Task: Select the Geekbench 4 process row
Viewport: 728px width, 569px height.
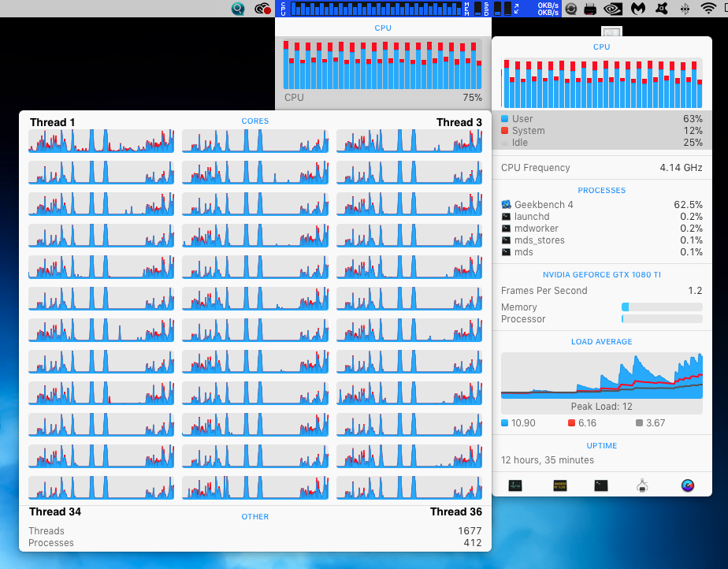Action: click(602, 204)
